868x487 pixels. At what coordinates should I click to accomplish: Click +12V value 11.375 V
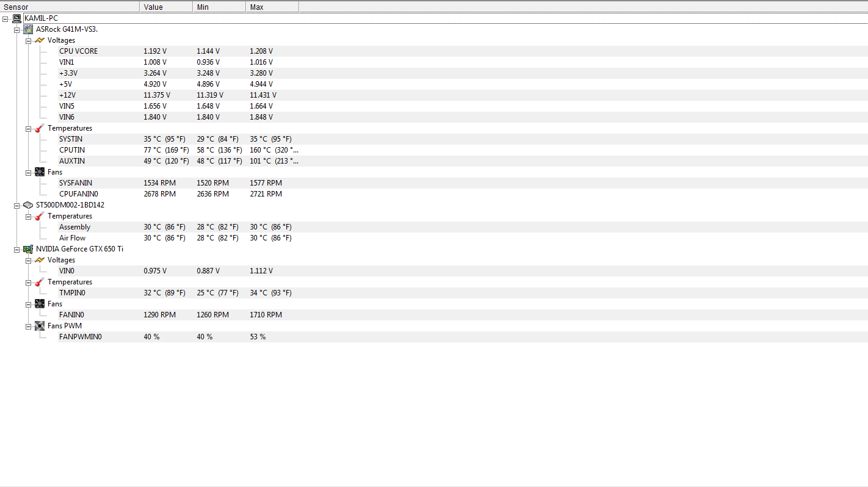(157, 95)
